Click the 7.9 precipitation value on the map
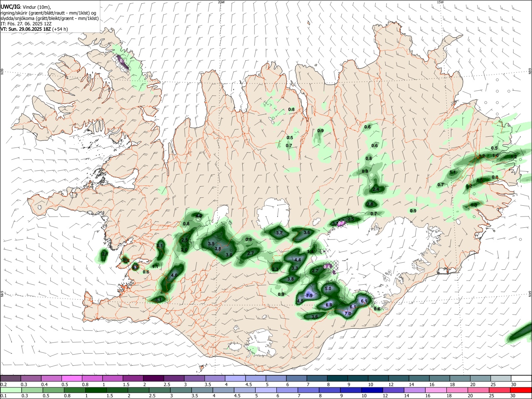This screenshot has width=532, height=399. coord(309,296)
